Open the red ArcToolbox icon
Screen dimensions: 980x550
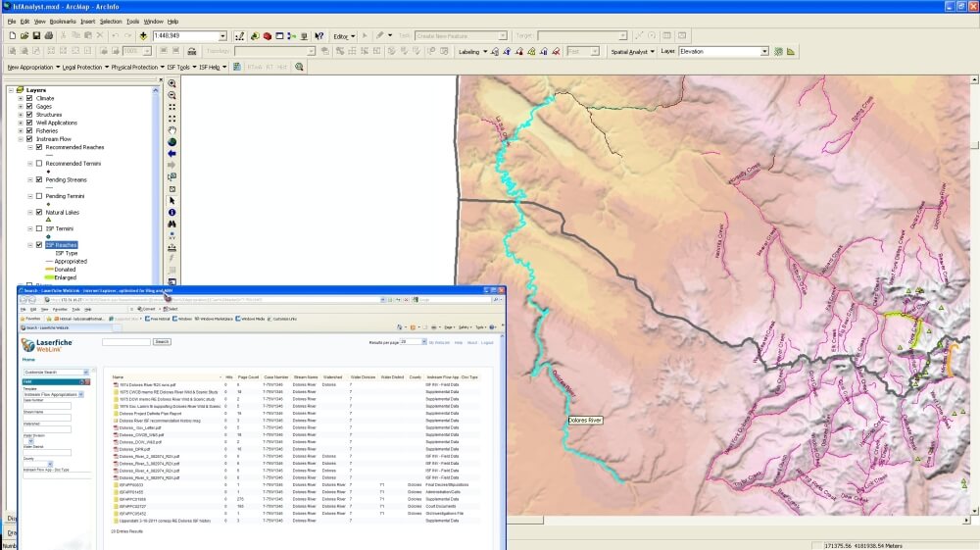(267, 36)
